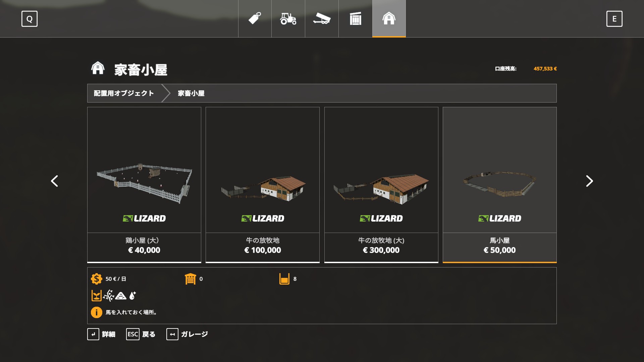Screen dimensions: 644x362
Task: Click the 家畜小屋 breadcrumb item
Action: coord(191,93)
